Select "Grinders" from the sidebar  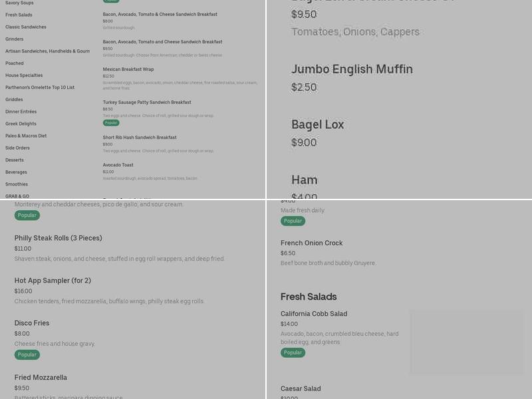pyautogui.click(x=17, y=39)
